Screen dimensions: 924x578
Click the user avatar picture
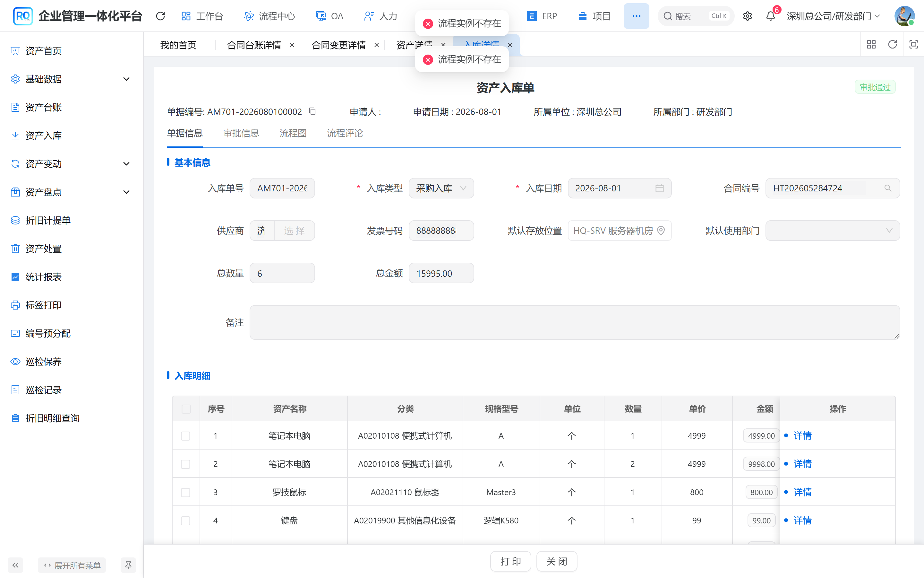point(904,16)
